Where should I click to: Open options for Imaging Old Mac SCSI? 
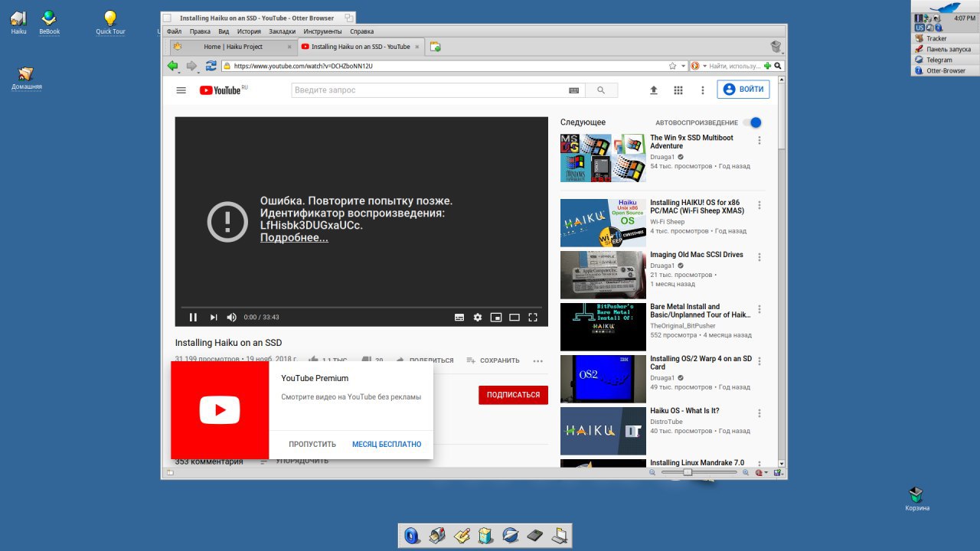point(759,257)
